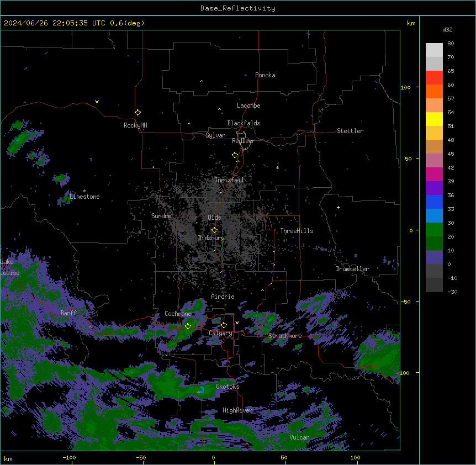This screenshot has height=465, width=476.
Task: Pick the magenta 39-42 dBZ legend swatch
Action: click(434, 175)
